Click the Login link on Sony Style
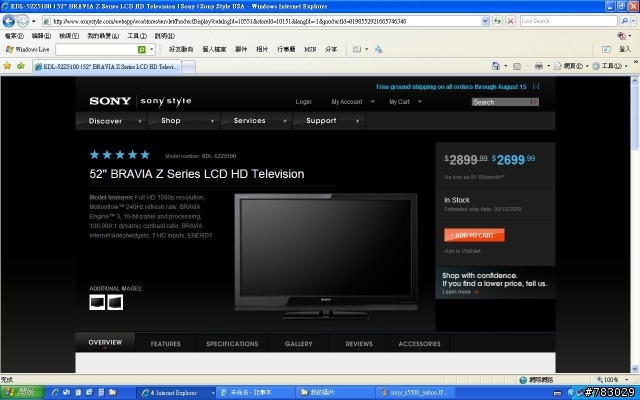Viewport: 640px width, 400px height. [303, 102]
